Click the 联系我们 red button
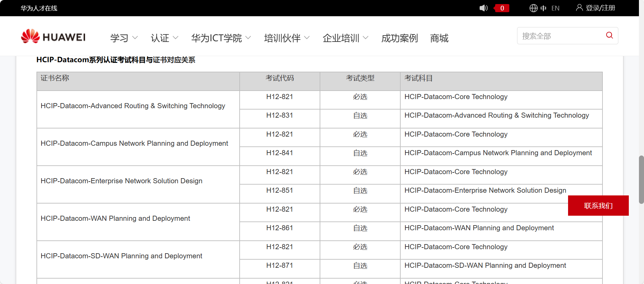 598,206
